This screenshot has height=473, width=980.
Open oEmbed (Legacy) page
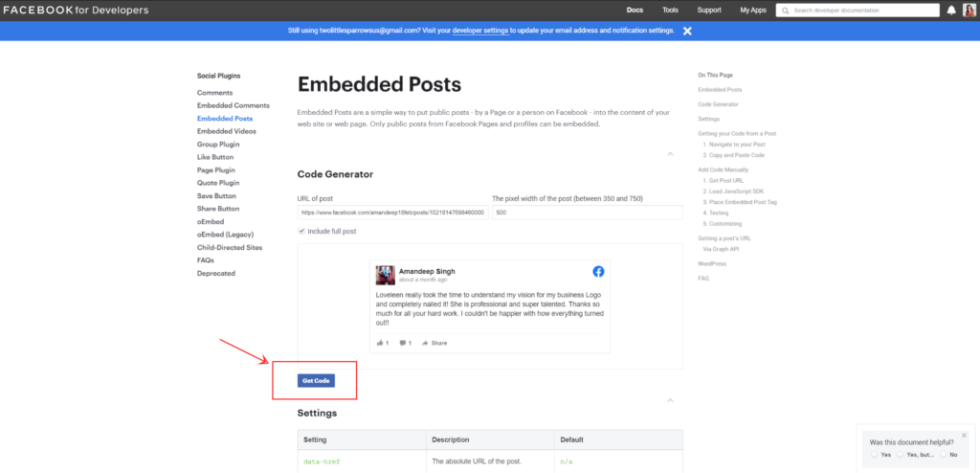[x=225, y=235]
